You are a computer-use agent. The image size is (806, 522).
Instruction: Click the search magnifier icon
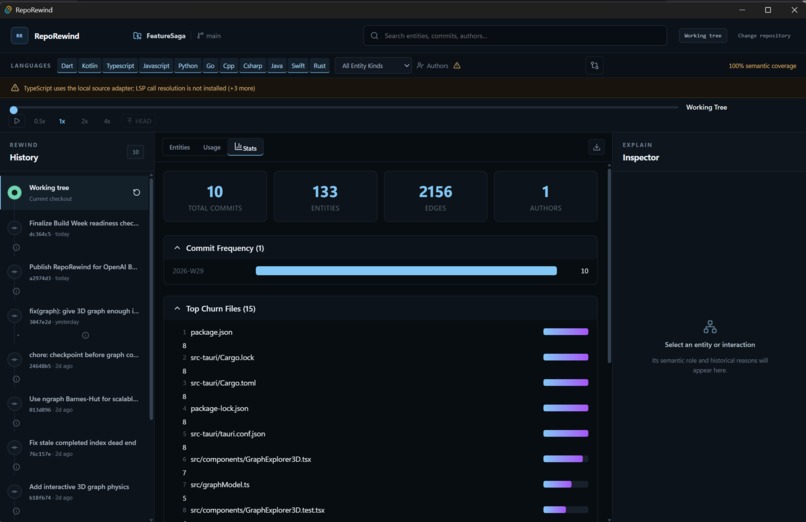coord(374,36)
